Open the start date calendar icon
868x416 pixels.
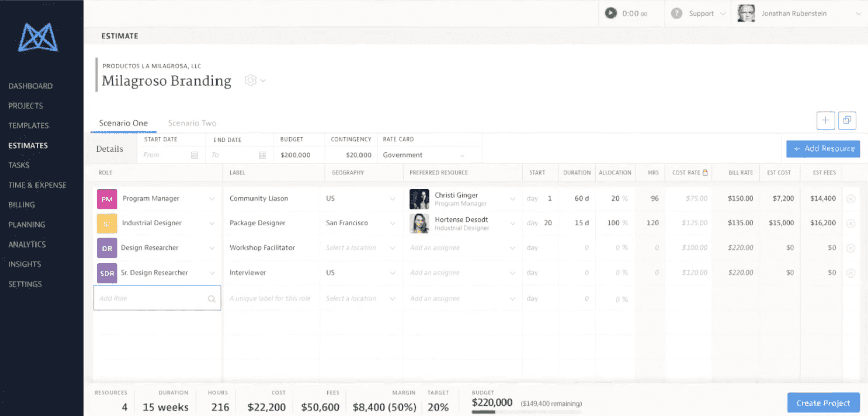(x=194, y=155)
